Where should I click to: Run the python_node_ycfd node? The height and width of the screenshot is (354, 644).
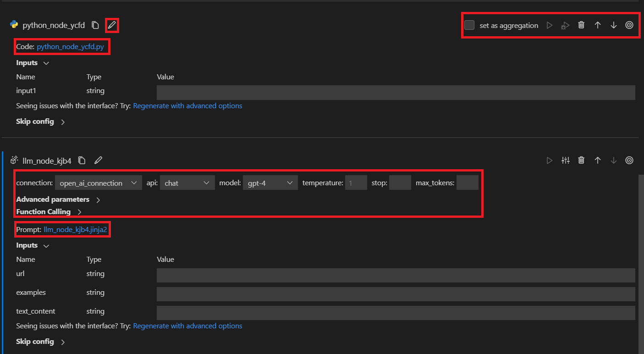pyautogui.click(x=550, y=25)
